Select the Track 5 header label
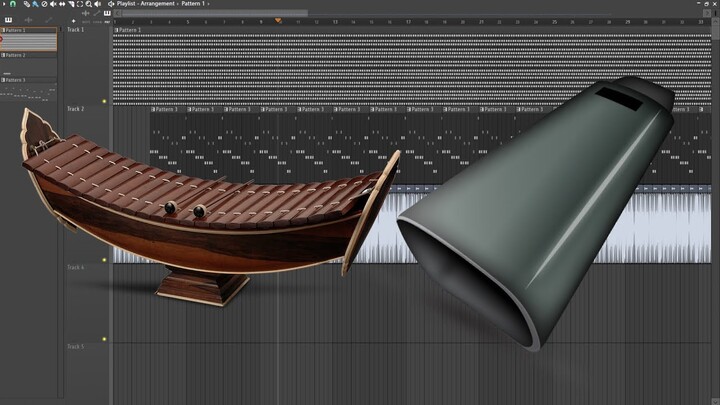Viewport: 720px width, 405px height. click(75, 347)
